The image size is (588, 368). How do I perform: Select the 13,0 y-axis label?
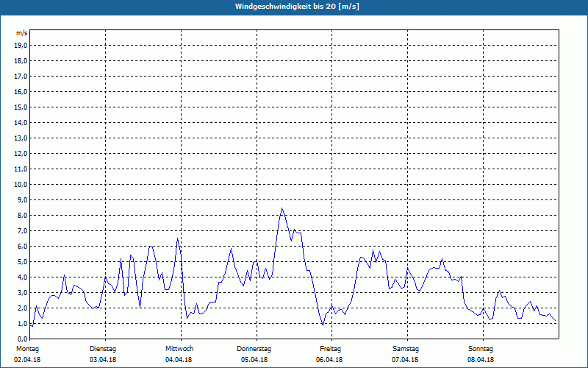[21, 138]
